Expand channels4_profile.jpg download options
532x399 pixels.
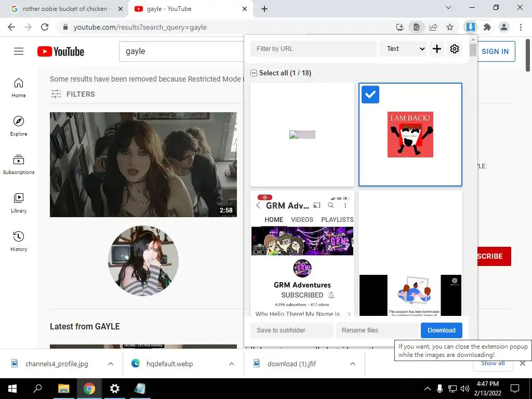pyautogui.click(x=111, y=364)
